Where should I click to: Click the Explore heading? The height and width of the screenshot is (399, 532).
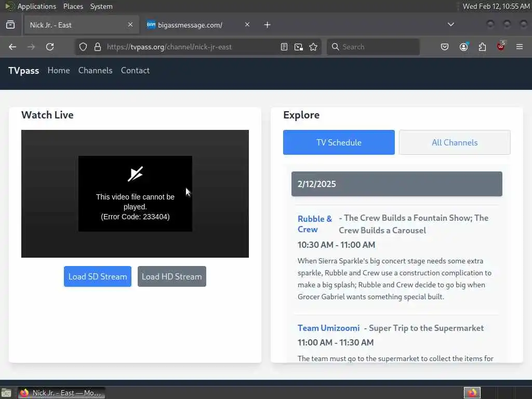coord(301,115)
